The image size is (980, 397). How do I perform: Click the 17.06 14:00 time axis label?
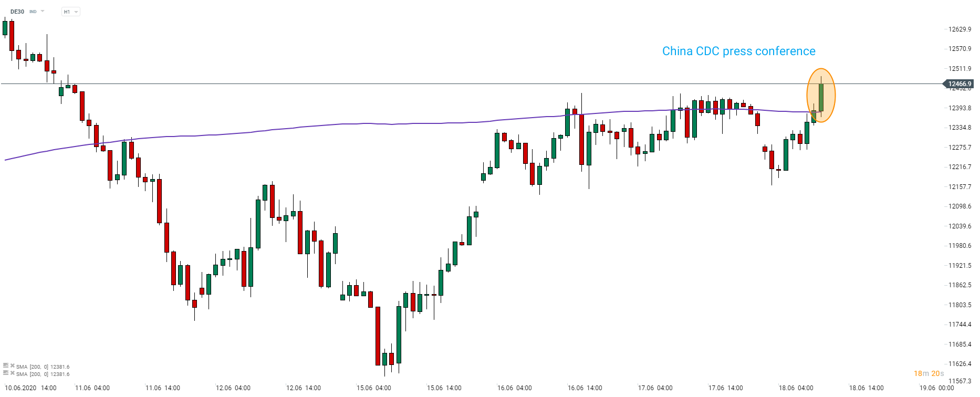pyautogui.click(x=725, y=388)
